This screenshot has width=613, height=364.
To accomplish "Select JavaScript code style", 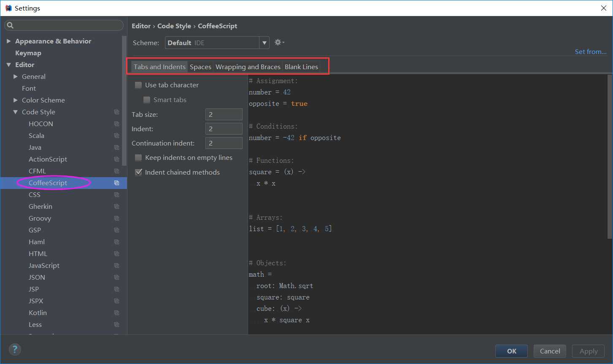I will point(44,266).
